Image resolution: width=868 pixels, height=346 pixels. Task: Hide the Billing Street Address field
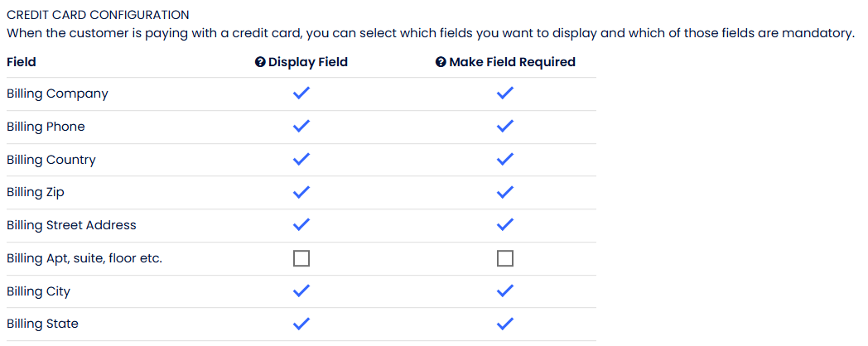301,225
